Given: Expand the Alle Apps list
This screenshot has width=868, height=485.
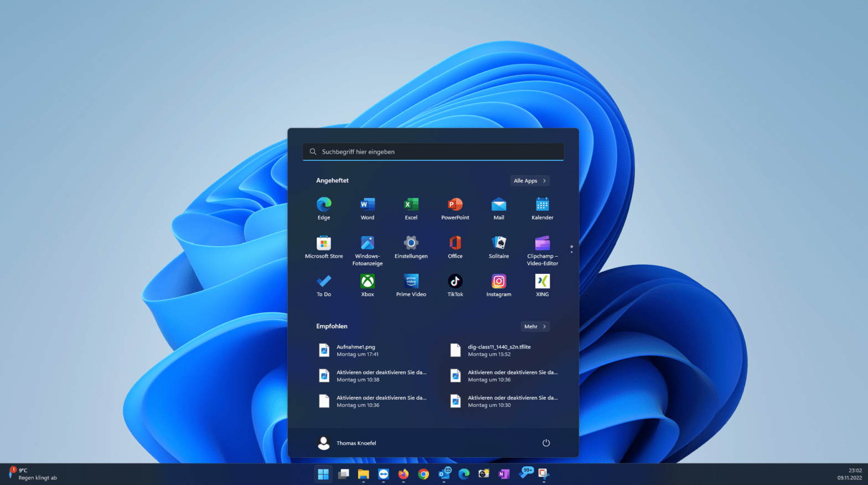Looking at the screenshot, I should coord(530,181).
